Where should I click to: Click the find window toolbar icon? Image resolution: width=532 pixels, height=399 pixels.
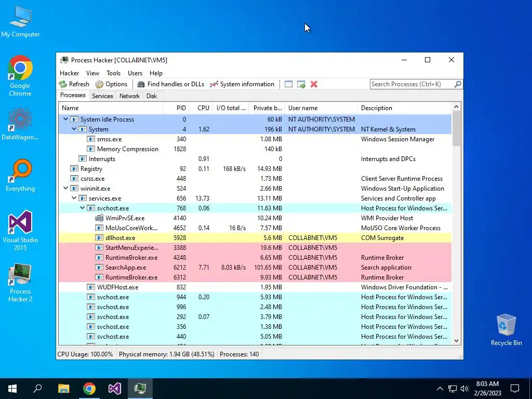(x=288, y=84)
